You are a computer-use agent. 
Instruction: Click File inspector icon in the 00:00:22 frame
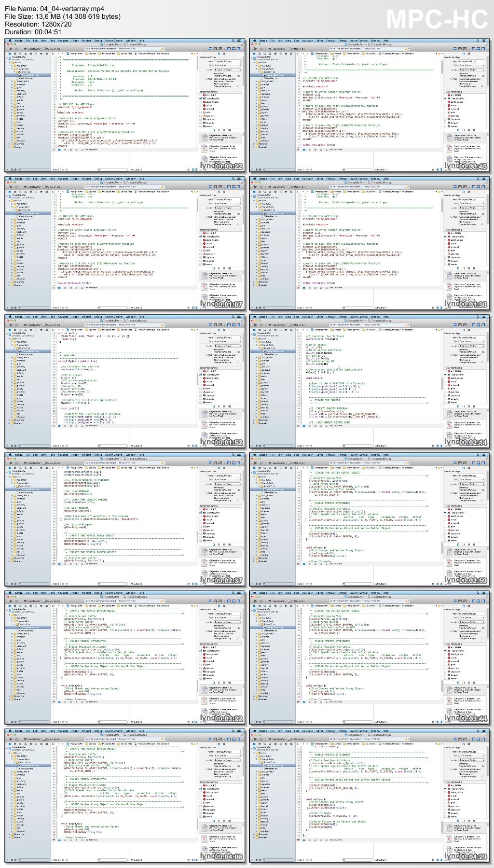[x=220, y=54]
